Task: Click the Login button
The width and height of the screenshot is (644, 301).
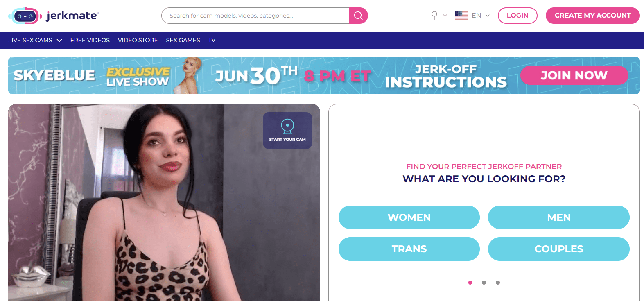Action: click(517, 16)
